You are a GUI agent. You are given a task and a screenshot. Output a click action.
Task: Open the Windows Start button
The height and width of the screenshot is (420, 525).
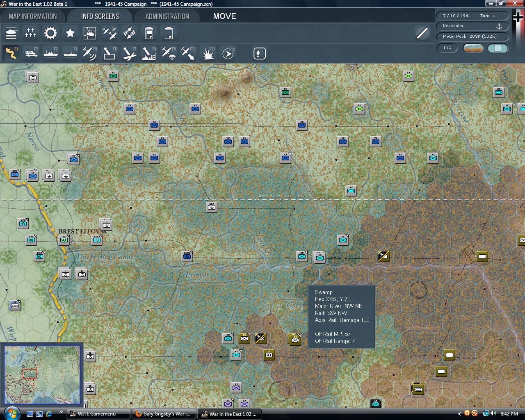click(x=11, y=413)
